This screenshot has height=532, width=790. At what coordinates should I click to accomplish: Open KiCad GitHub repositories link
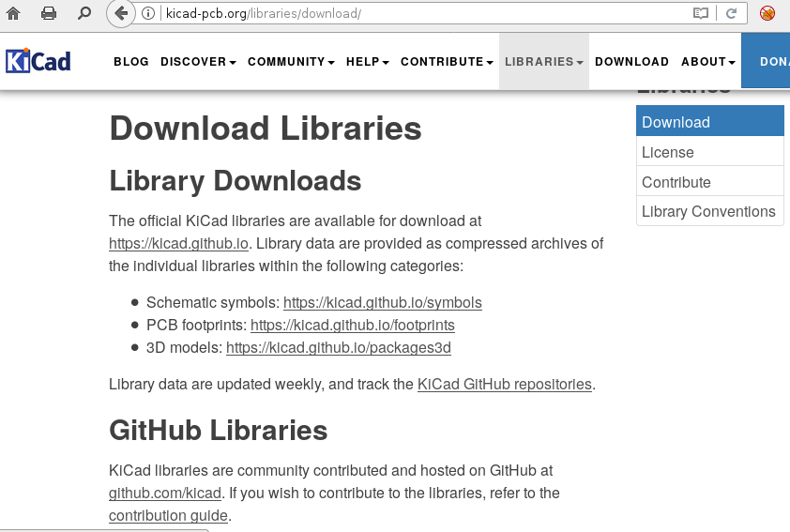click(505, 385)
